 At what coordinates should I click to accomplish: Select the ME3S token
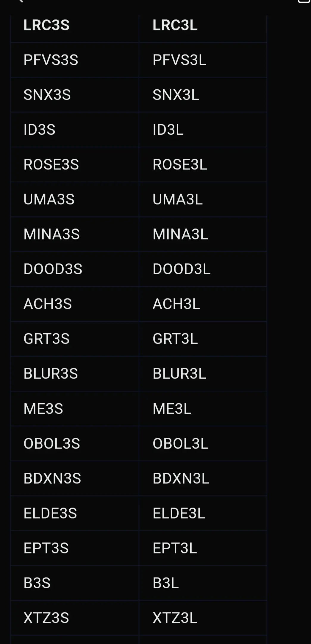point(75,408)
